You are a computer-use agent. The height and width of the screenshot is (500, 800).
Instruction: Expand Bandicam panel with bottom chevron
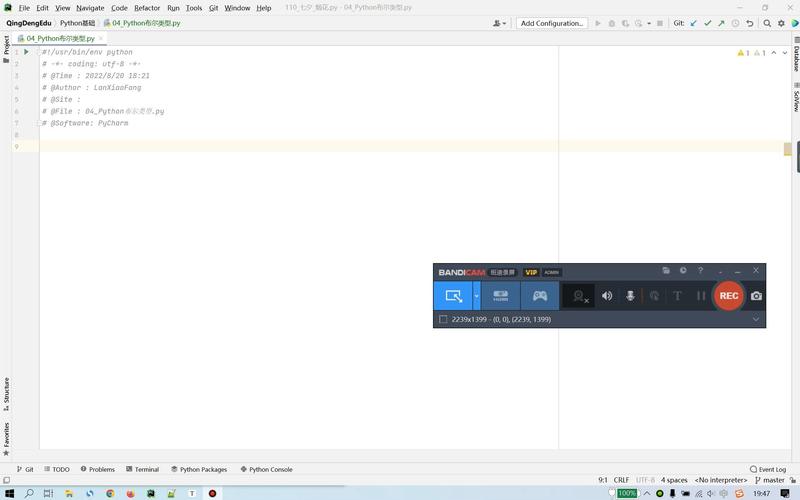(756, 319)
